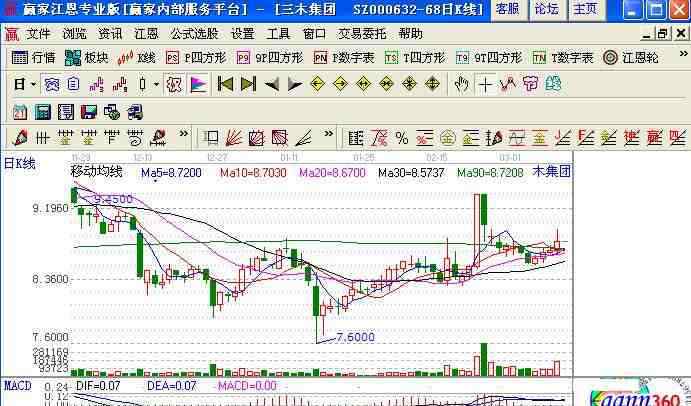Open the T数字表 tool
This screenshot has height=406, width=691.
pyautogui.click(x=563, y=58)
